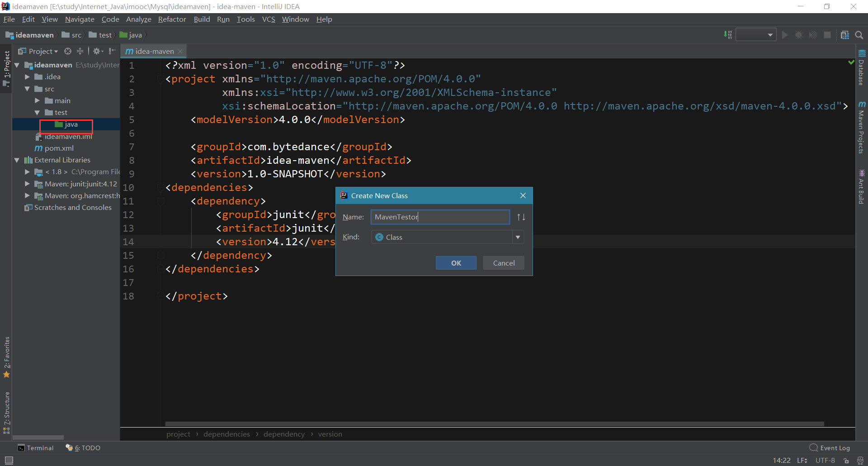Open the Ant Build tool window

click(x=862, y=186)
